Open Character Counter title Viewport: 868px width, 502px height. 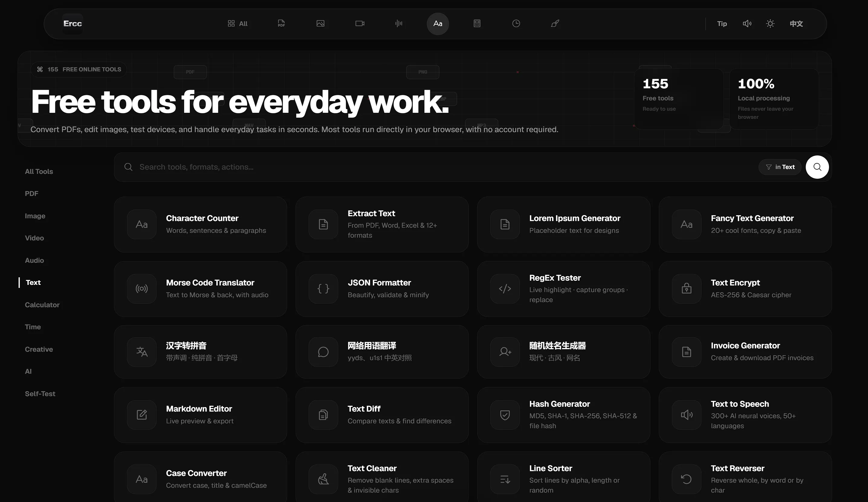[202, 218]
